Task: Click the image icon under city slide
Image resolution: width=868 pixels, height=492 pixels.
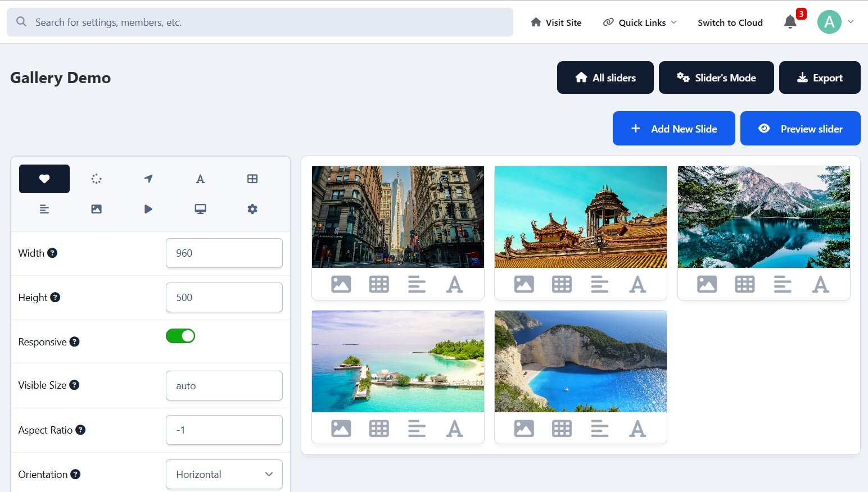Action: (x=341, y=284)
